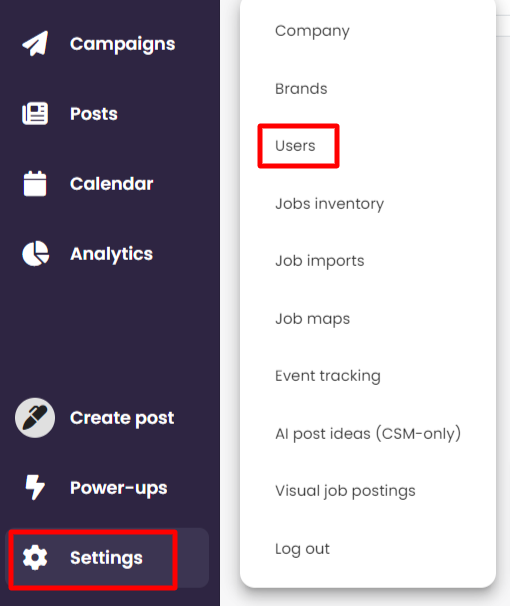Image resolution: width=510 pixels, height=606 pixels.
Task: Open AI post ideas (CSM-only)
Action: 367,433
